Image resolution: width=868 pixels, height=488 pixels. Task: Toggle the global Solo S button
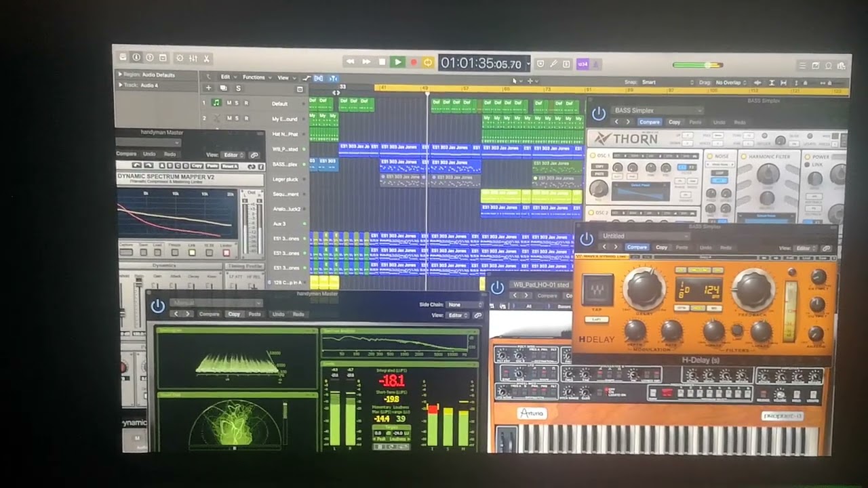coord(238,88)
